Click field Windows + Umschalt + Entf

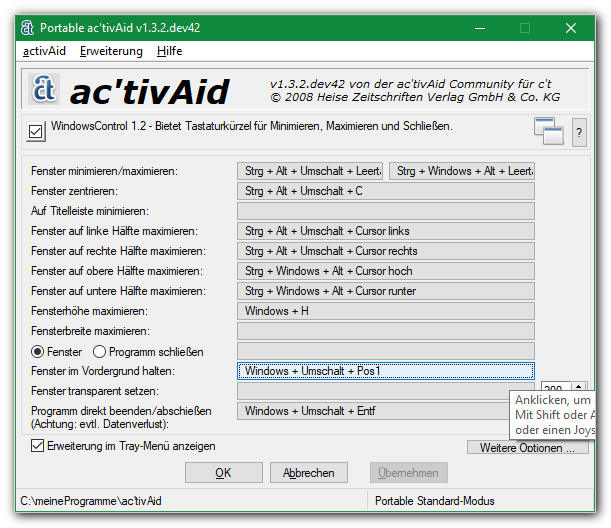coord(373,411)
